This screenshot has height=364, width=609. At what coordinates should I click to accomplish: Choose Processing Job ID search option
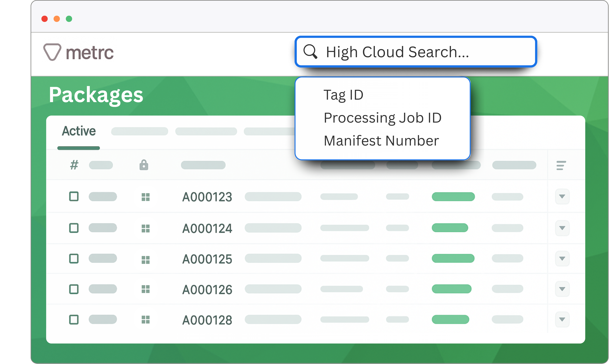[383, 118]
